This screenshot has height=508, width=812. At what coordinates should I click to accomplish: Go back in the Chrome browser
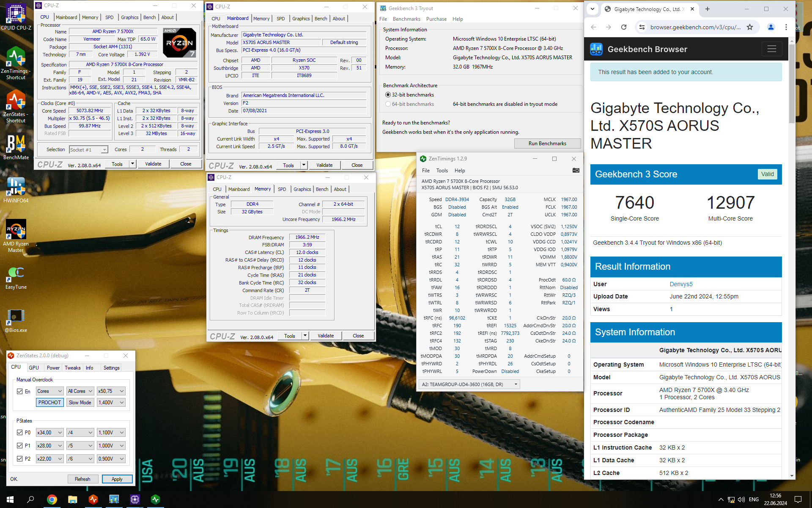click(593, 27)
